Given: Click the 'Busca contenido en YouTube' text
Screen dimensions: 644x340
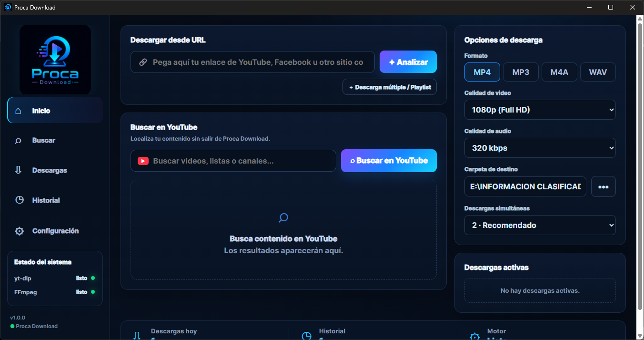Looking at the screenshot, I should point(283,239).
